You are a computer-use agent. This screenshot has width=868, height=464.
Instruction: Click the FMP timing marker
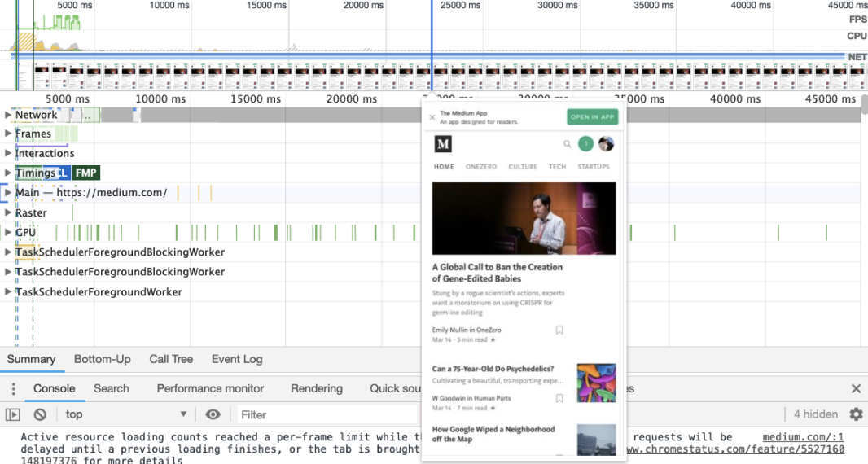[85, 173]
